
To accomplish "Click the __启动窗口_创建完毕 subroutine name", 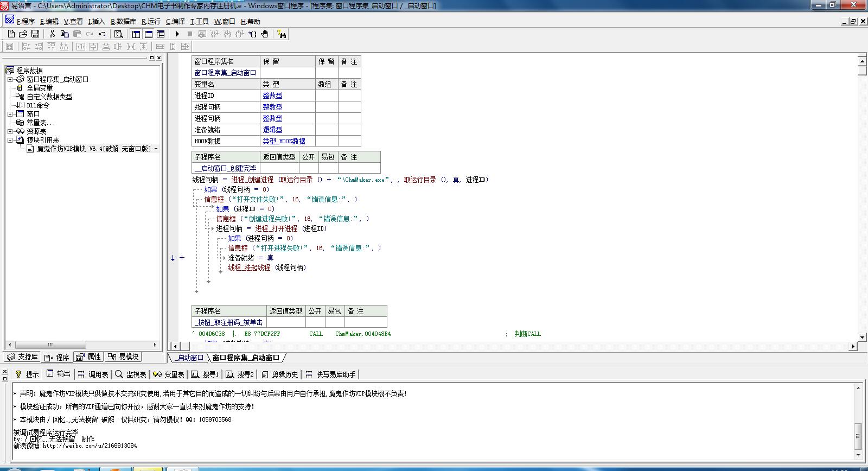I will tap(225, 168).
